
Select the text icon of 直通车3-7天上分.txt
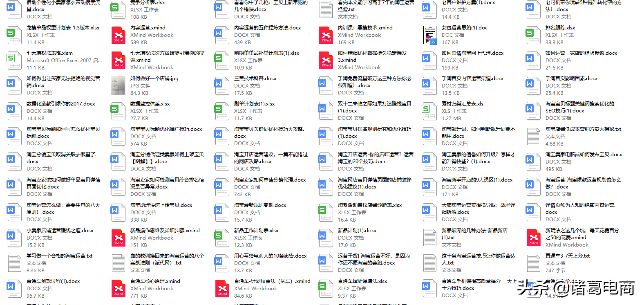point(533,263)
